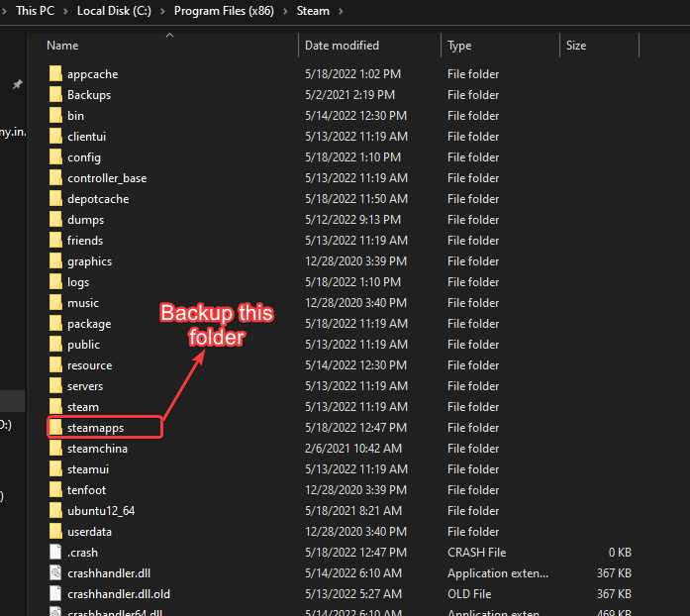Select the crashhandler.dll file icon
The height and width of the screenshot is (616, 690).
55,572
